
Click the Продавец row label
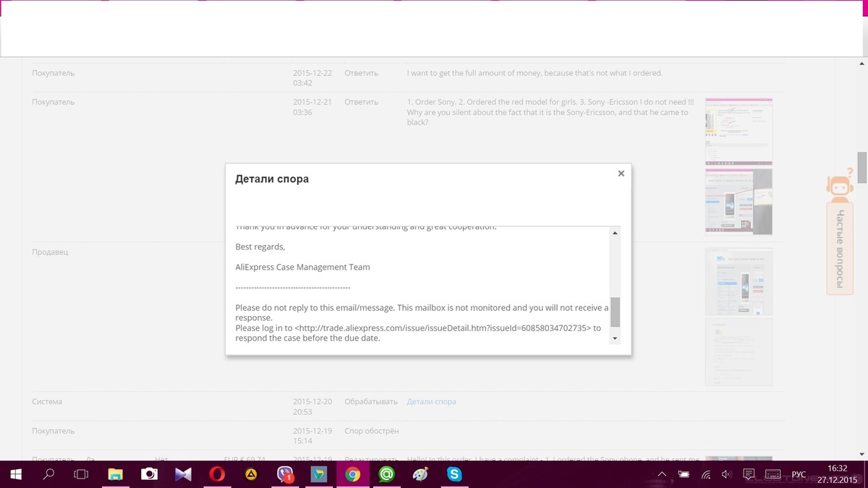click(x=50, y=252)
